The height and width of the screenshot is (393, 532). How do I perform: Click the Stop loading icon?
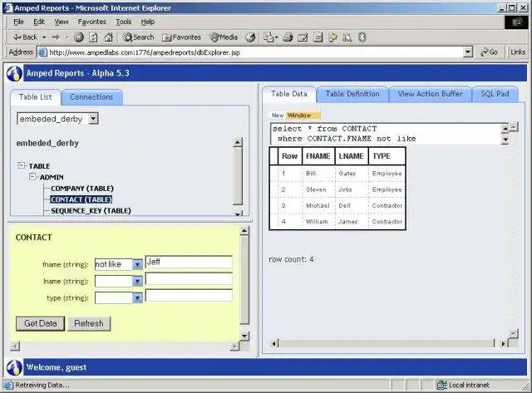[79, 37]
